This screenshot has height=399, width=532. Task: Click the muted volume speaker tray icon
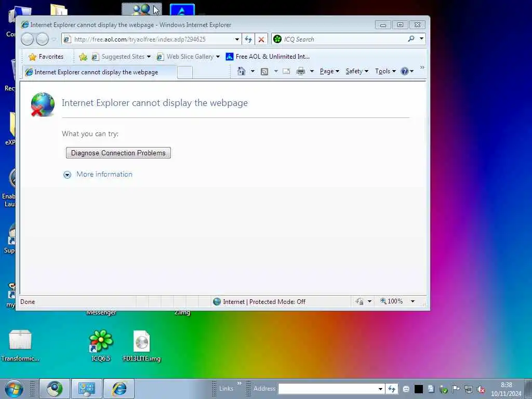(481, 389)
